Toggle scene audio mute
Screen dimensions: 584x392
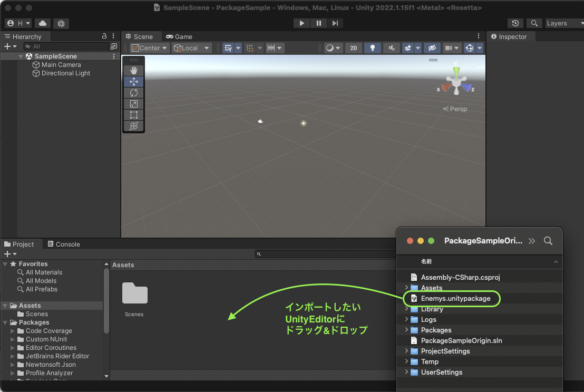click(391, 48)
